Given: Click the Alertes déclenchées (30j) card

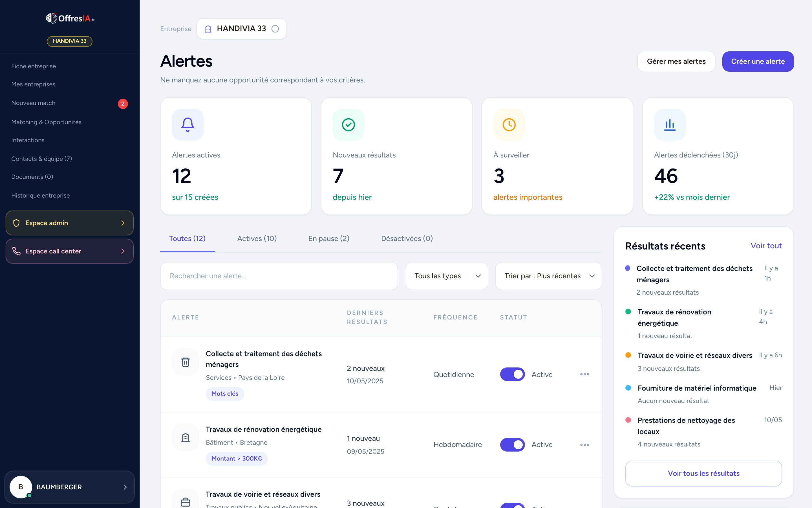Looking at the screenshot, I should coord(718,156).
